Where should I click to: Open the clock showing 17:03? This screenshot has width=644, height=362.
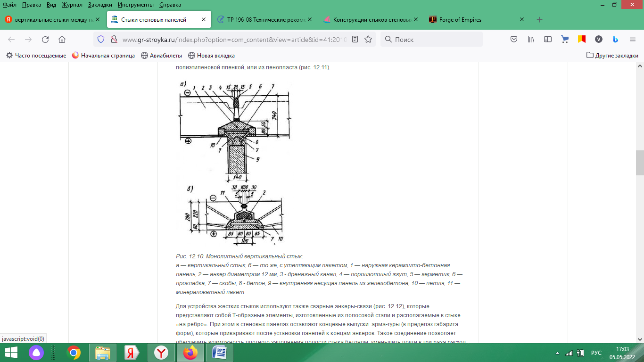(623, 353)
